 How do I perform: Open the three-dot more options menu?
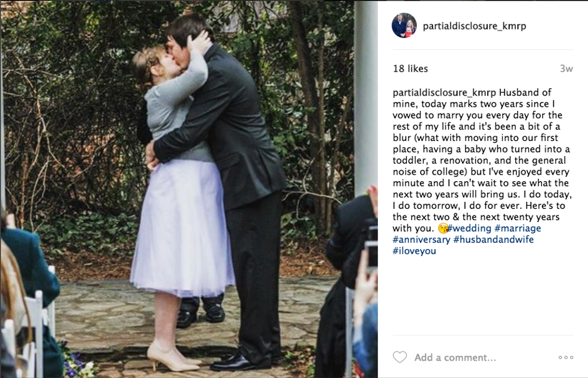565,358
